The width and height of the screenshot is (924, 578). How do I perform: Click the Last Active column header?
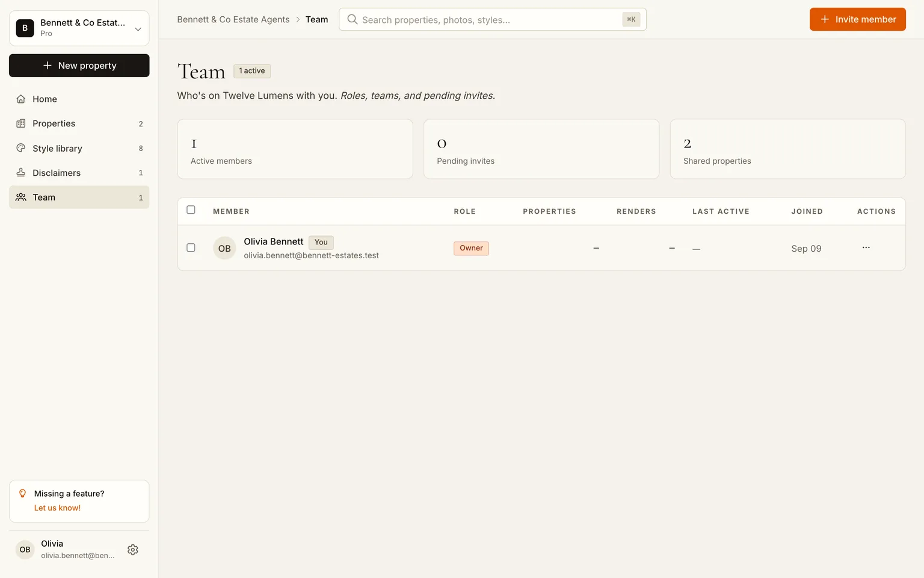point(721,211)
